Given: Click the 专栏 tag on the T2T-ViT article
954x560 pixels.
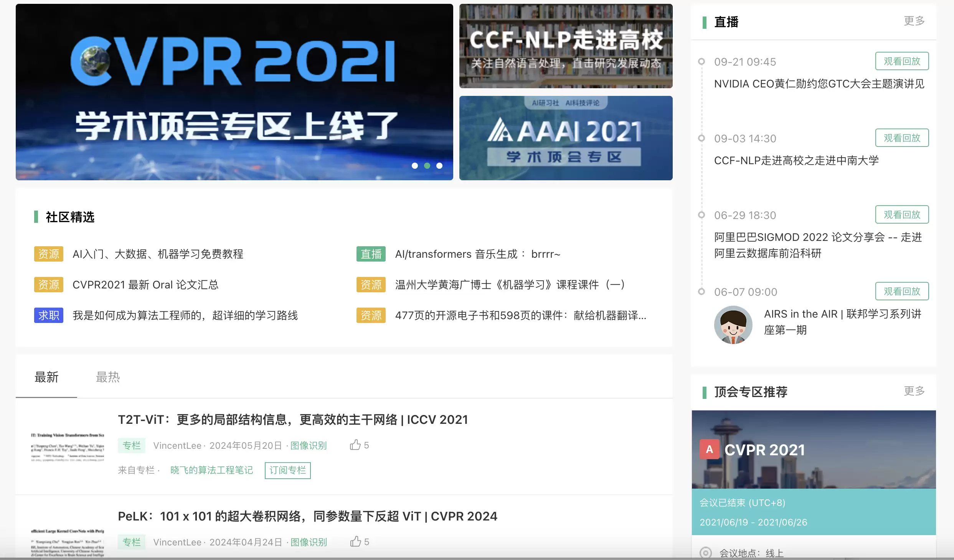Looking at the screenshot, I should click(132, 445).
